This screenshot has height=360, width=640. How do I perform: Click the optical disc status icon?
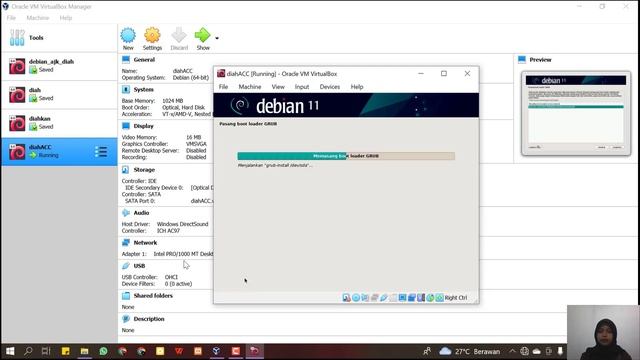click(x=356, y=298)
